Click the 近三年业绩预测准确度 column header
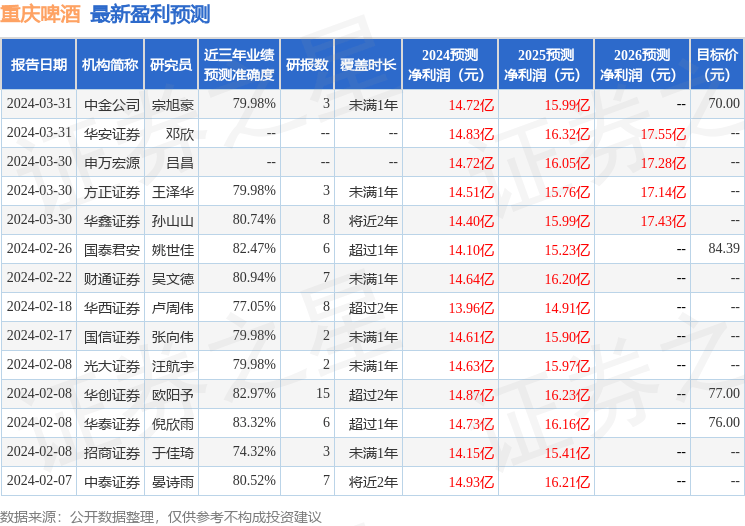The image size is (745, 526). pyautogui.click(x=238, y=65)
